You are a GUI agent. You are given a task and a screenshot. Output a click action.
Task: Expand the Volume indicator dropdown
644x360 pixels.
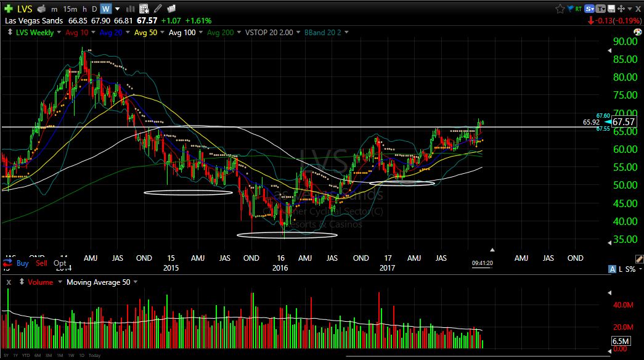point(60,282)
